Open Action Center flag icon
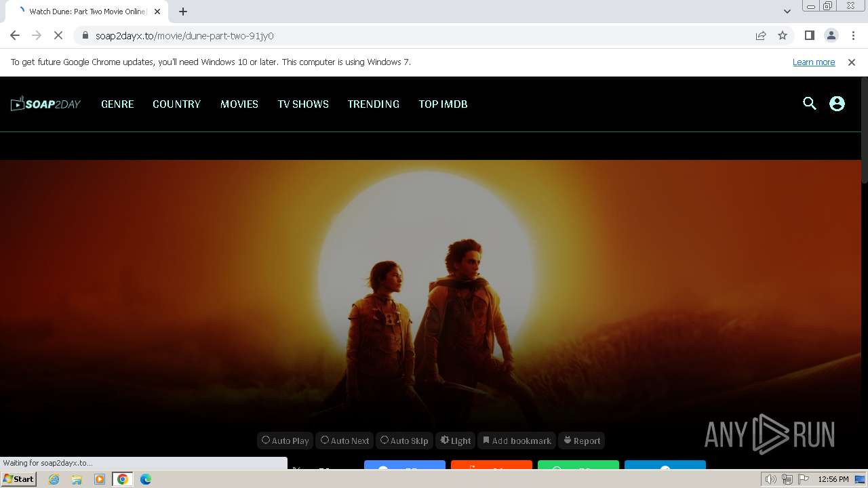This screenshot has width=868, height=488. 804,479
